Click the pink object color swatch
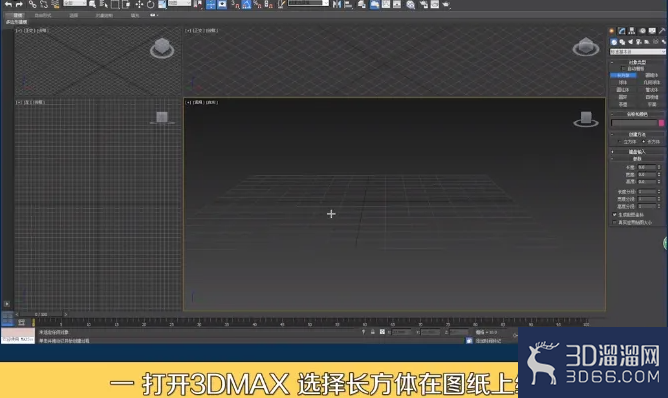 pos(662,123)
